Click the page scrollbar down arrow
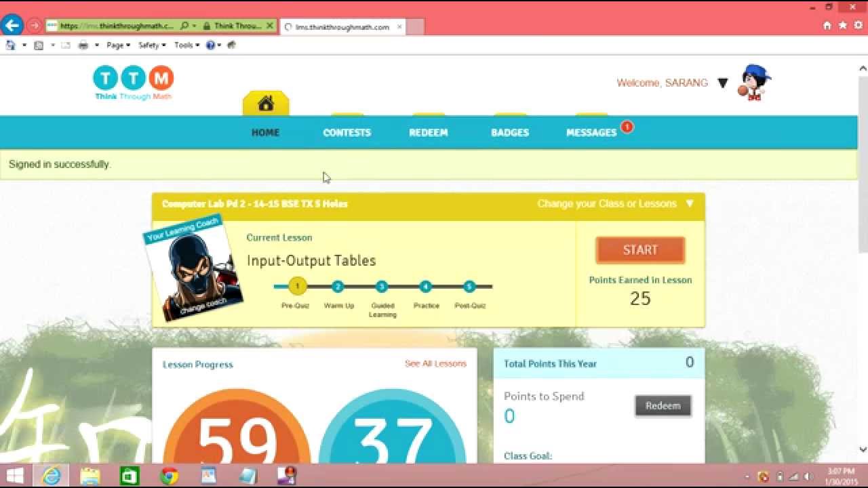Image resolution: width=868 pixels, height=488 pixels. pyautogui.click(x=863, y=449)
